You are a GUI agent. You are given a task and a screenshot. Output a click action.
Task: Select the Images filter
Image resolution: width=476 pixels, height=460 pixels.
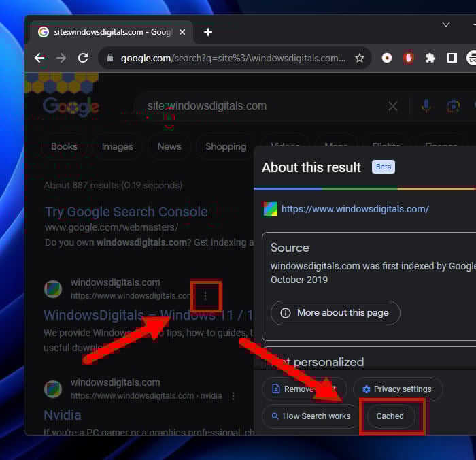pos(117,146)
